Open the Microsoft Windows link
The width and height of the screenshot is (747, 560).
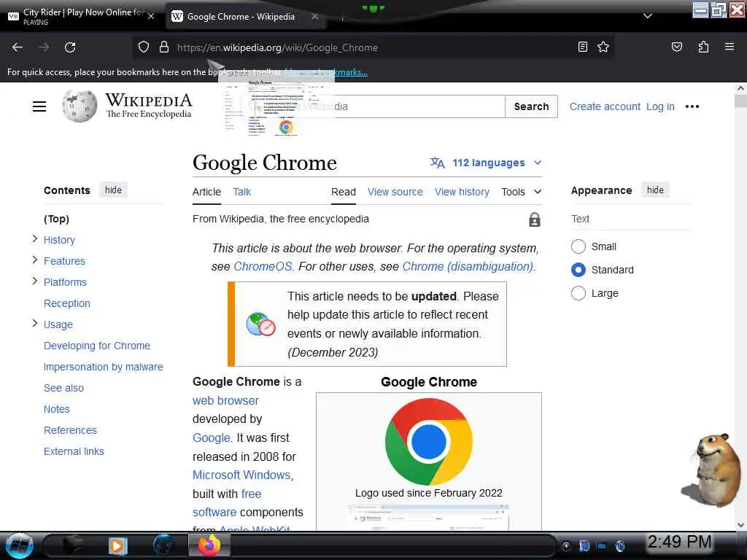241,475
